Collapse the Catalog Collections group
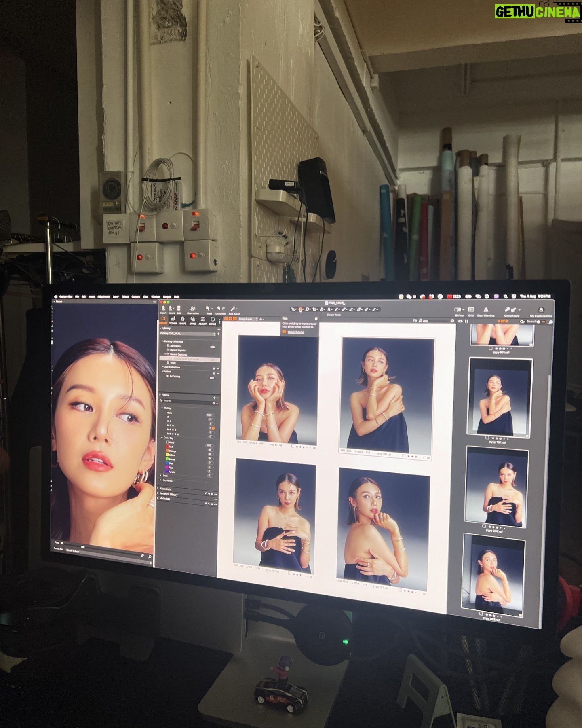582x728 pixels. [163, 341]
